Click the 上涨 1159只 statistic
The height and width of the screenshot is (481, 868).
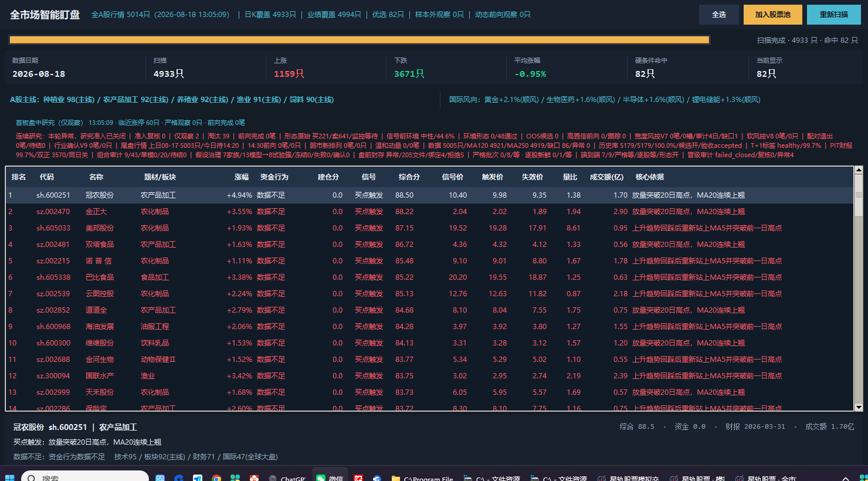[289, 68]
